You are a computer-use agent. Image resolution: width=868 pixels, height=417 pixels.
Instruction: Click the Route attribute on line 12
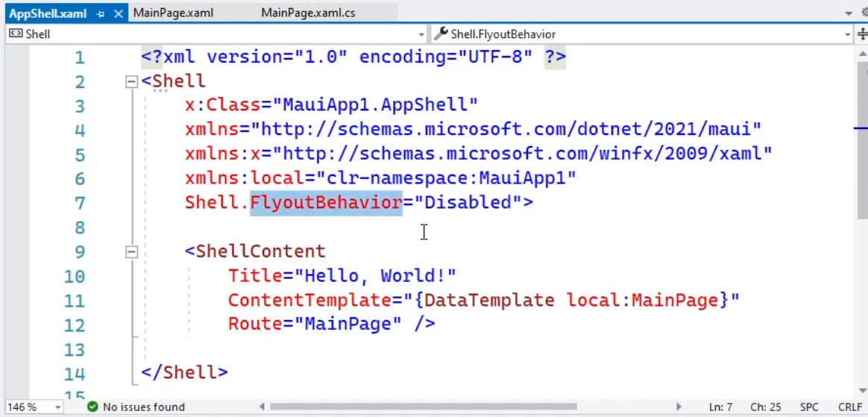click(x=255, y=324)
